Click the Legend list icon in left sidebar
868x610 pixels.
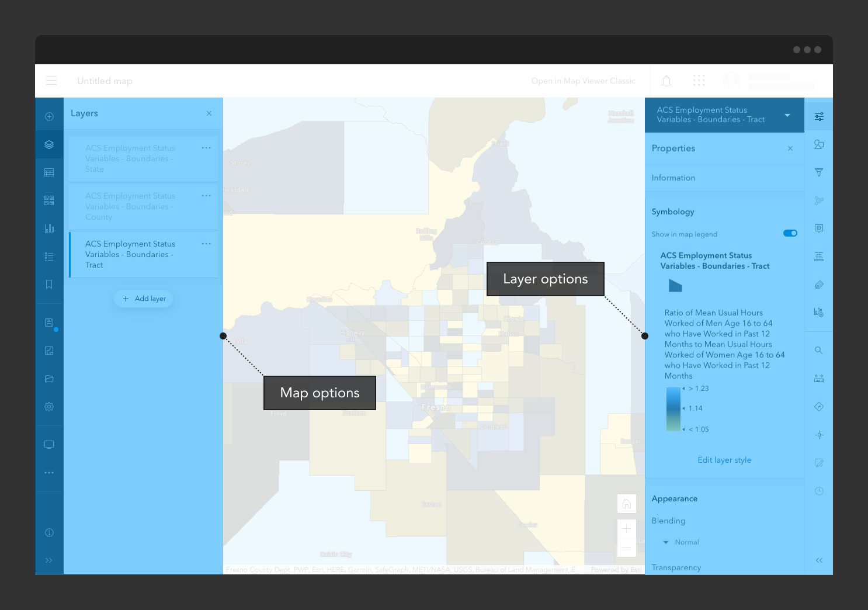pos(49,256)
